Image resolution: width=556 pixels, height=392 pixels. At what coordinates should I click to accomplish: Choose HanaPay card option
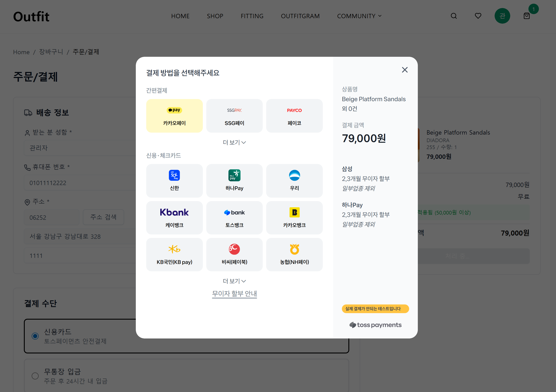[x=234, y=181]
